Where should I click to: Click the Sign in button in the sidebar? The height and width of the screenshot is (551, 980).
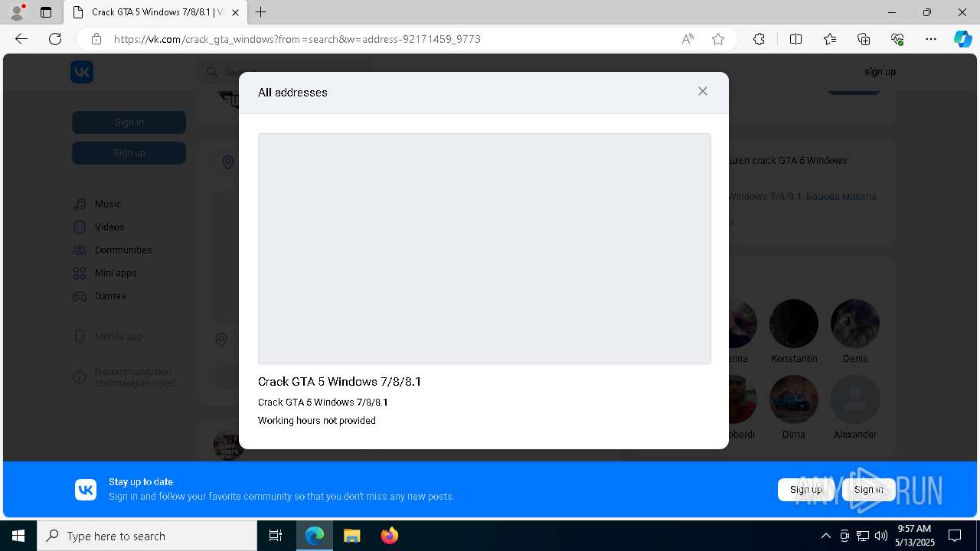click(129, 122)
